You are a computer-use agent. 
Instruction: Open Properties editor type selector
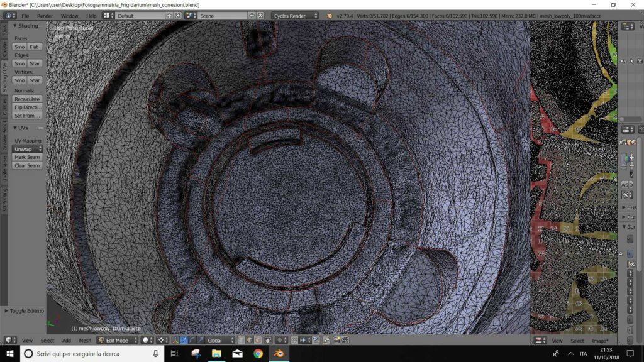point(627,129)
